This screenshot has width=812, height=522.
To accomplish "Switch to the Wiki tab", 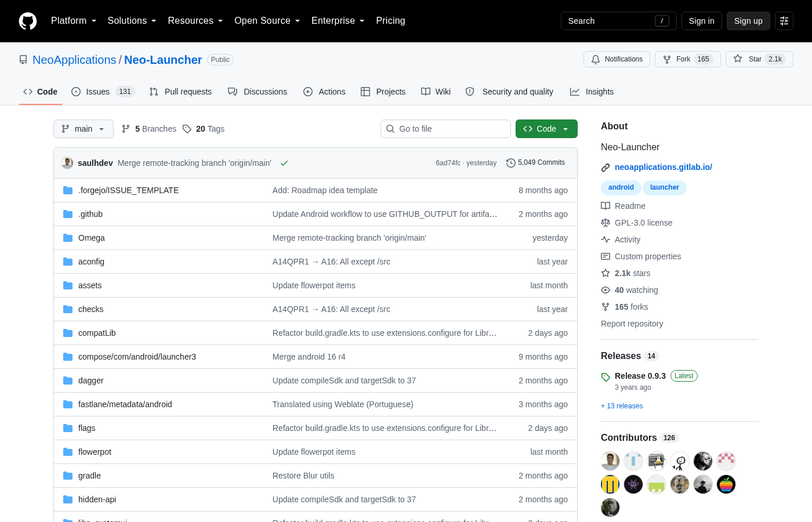I will pos(436,92).
